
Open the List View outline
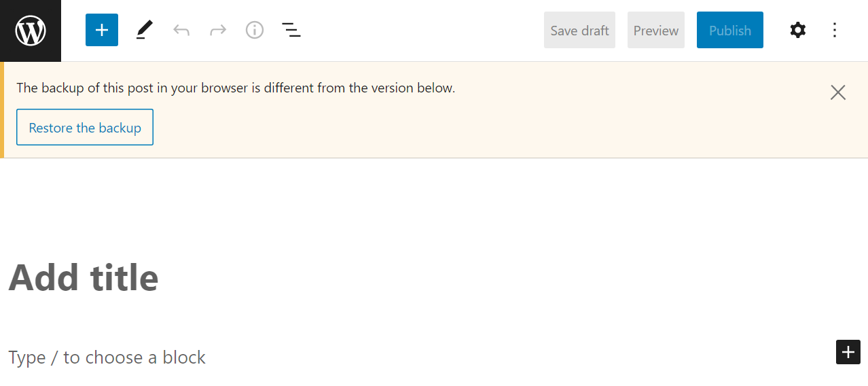(x=291, y=30)
